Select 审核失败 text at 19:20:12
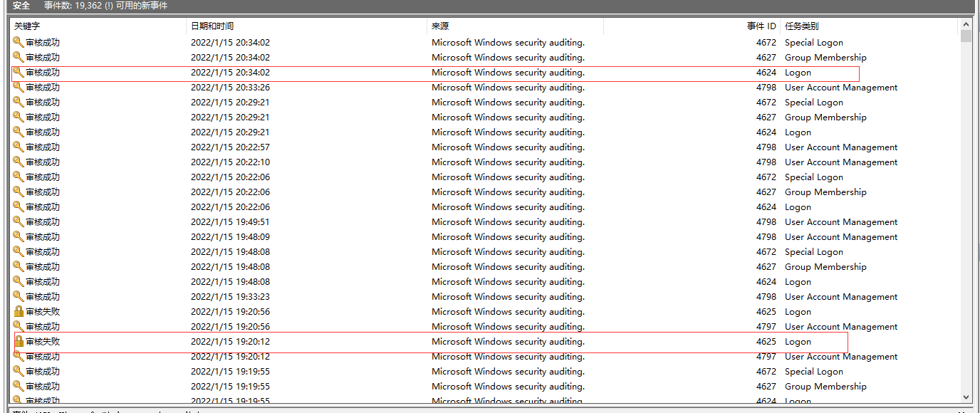 43,341
